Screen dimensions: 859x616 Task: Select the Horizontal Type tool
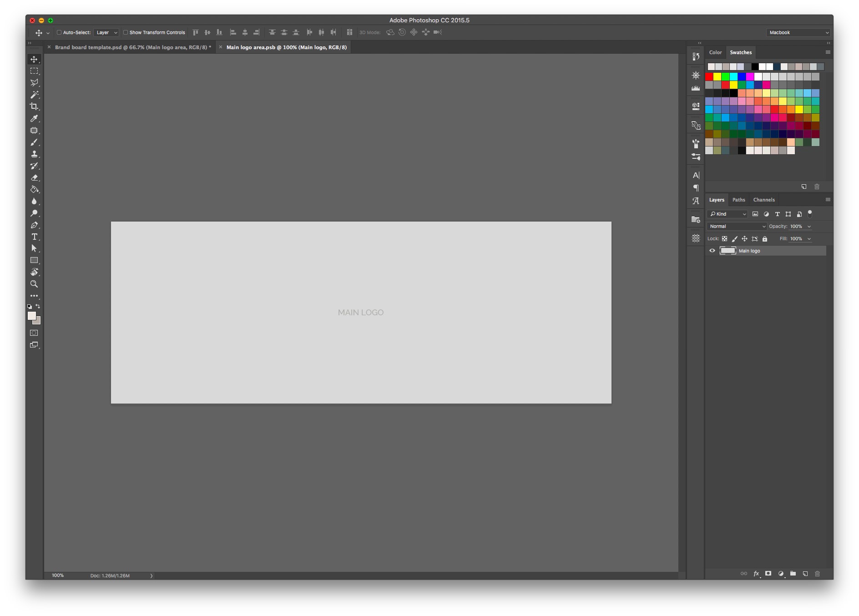tap(34, 237)
